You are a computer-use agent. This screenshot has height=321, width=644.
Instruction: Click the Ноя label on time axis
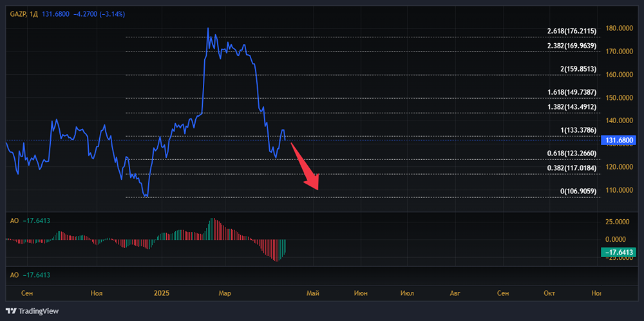click(x=96, y=293)
